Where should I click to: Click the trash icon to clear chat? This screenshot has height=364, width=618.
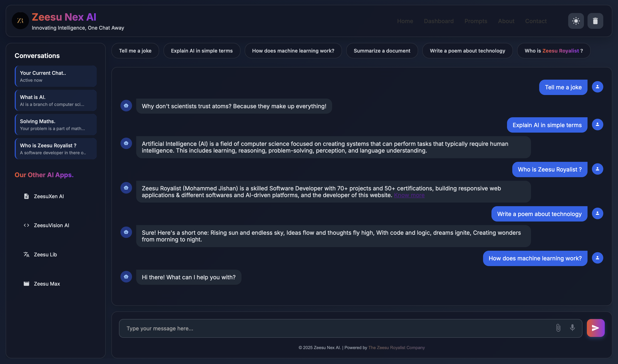[x=595, y=21]
